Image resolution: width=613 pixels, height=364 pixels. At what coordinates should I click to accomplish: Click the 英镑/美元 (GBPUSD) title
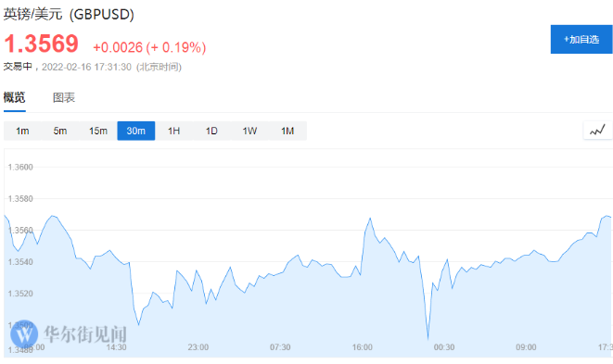[x=69, y=15]
